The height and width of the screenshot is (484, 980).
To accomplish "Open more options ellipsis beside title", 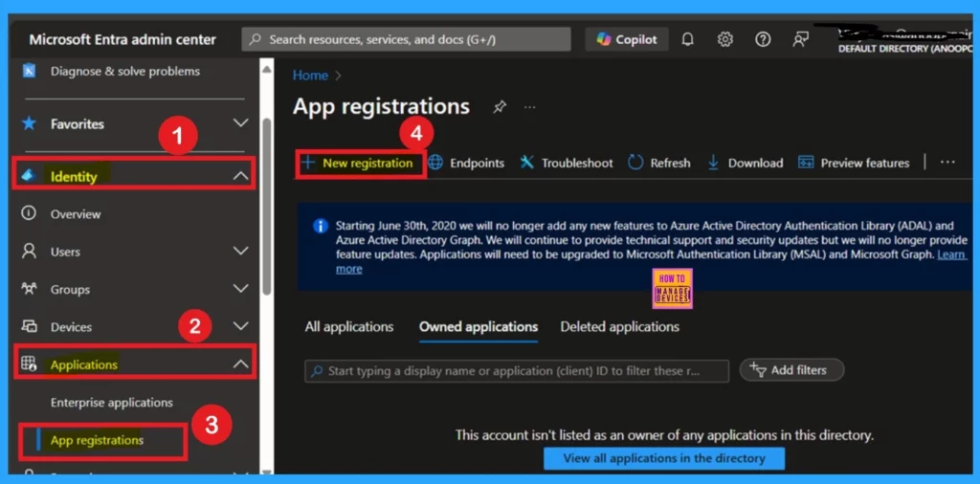I will (x=530, y=107).
